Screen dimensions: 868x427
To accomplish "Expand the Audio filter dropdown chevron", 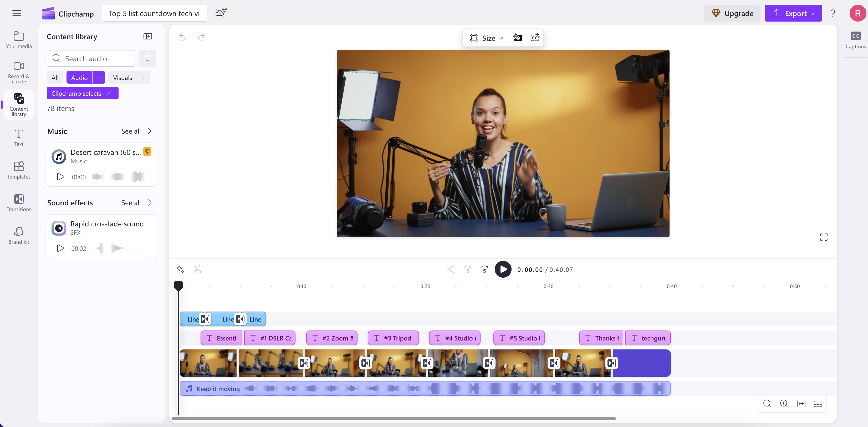I will 98,77.
